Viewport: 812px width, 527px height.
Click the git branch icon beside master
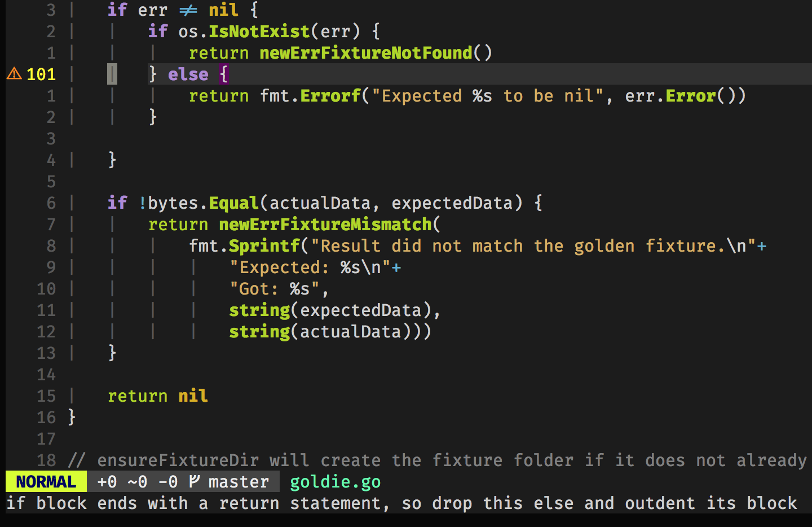click(194, 481)
